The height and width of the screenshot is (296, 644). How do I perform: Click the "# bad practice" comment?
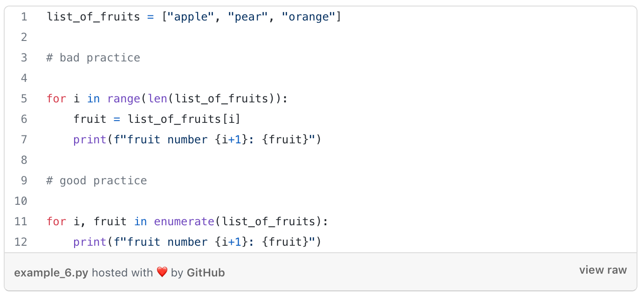click(93, 58)
